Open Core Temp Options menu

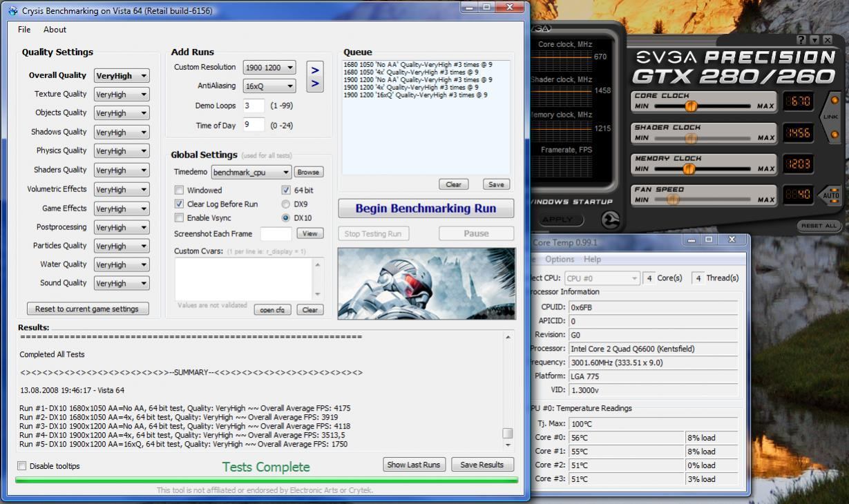(560, 260)
